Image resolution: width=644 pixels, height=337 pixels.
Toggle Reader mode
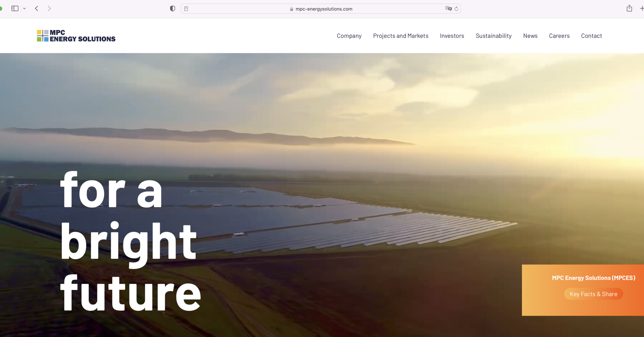coord(186,8)
